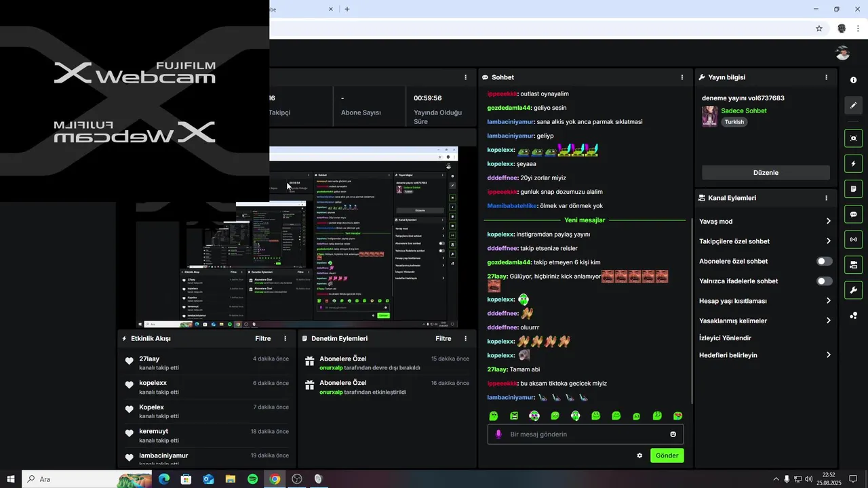Click the stream category cover thumbnail

point(709,116)
